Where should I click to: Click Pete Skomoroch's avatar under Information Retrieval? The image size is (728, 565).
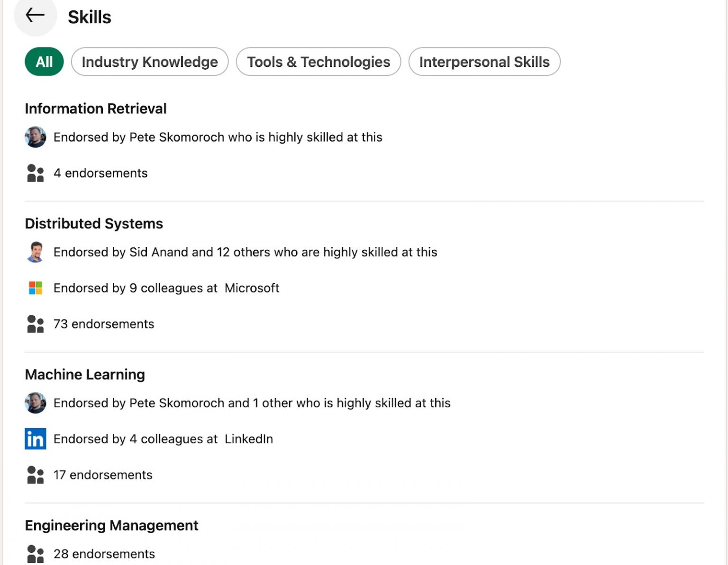36,137
